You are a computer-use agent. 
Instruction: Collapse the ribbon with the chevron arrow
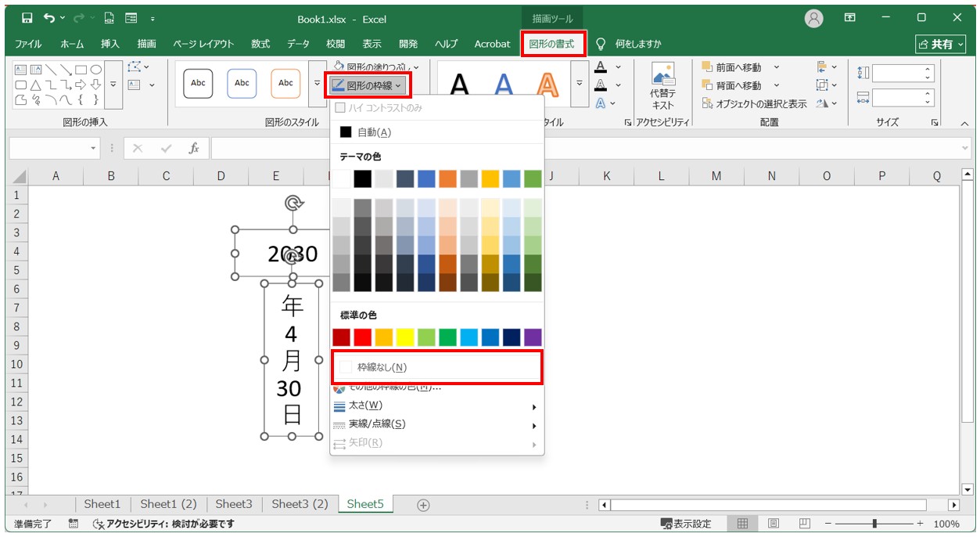pos(964,123)
